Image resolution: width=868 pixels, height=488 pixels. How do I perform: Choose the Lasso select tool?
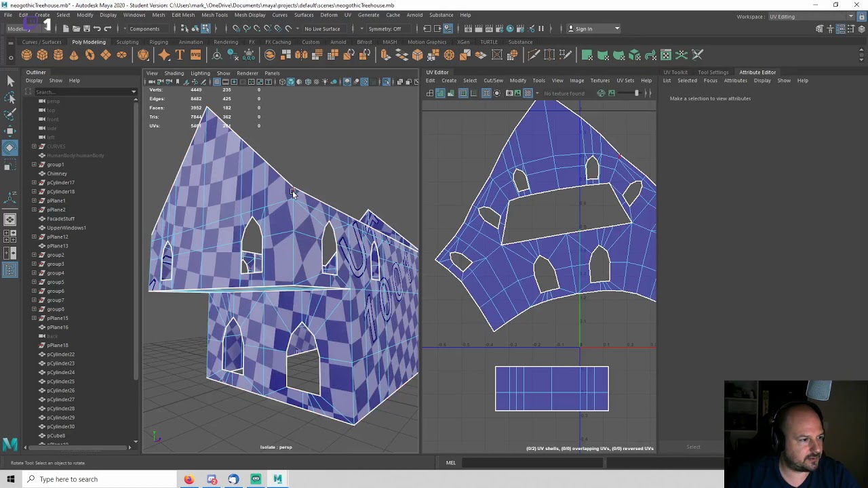click(x=9, y=98)
